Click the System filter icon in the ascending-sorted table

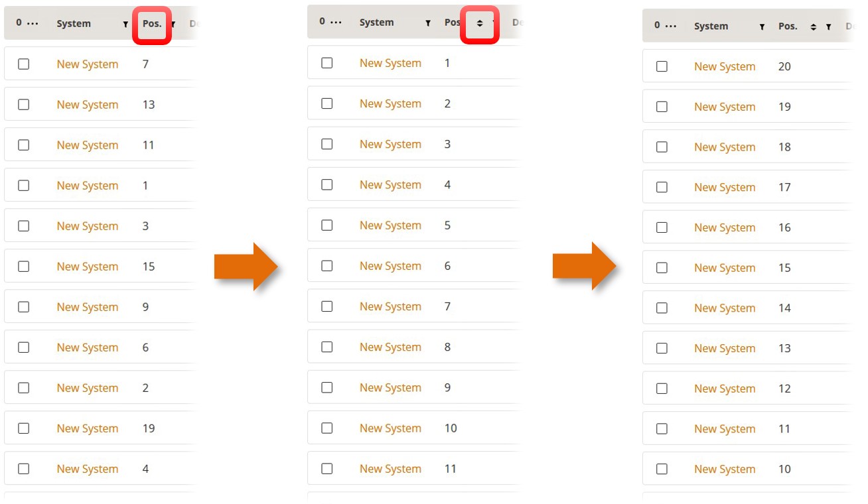[428, 23]
